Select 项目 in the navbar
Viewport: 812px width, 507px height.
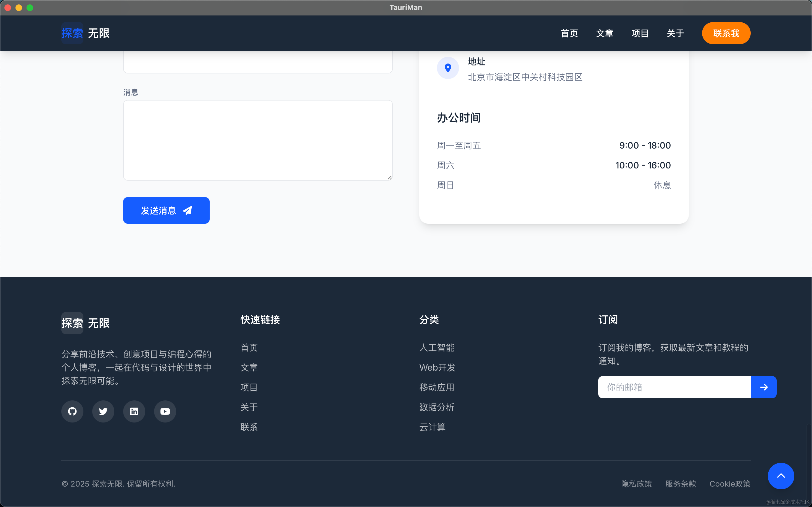pyautogui.click(x=640, y=33)
